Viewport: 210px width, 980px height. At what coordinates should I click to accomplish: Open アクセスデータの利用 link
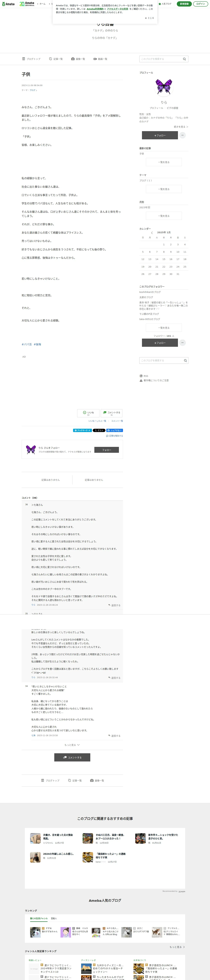click(117, 9)
